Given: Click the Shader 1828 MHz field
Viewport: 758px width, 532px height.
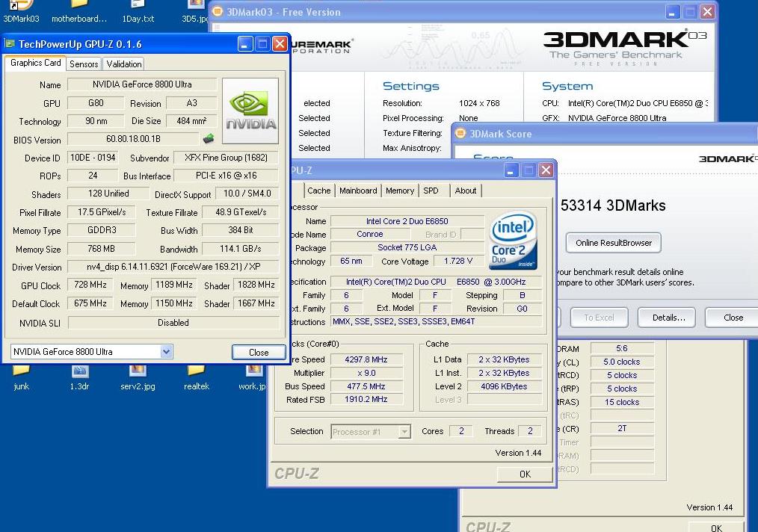Looking at the screenshot, I should pyautogui.click(x=256, y=285).
